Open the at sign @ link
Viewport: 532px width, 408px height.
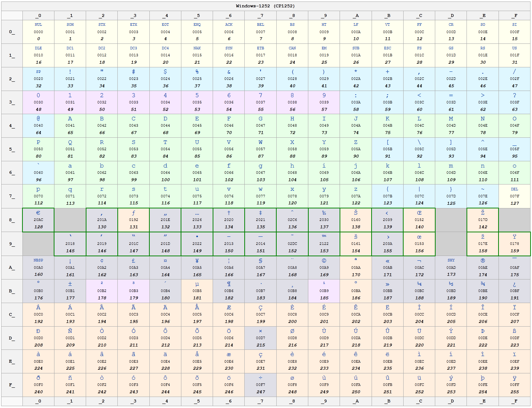[38, 119]
